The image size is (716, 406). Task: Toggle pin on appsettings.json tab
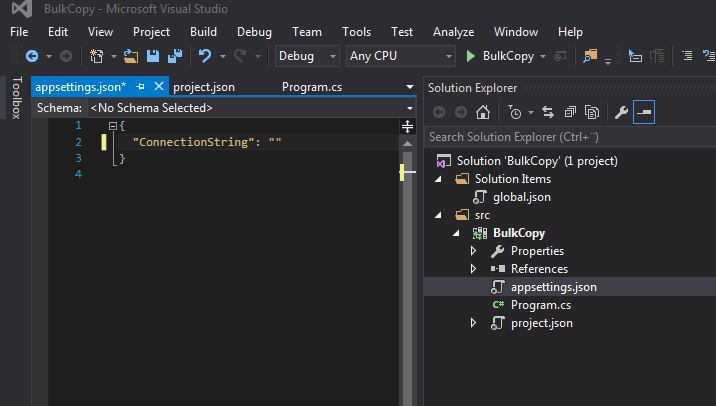click(141, 87)
